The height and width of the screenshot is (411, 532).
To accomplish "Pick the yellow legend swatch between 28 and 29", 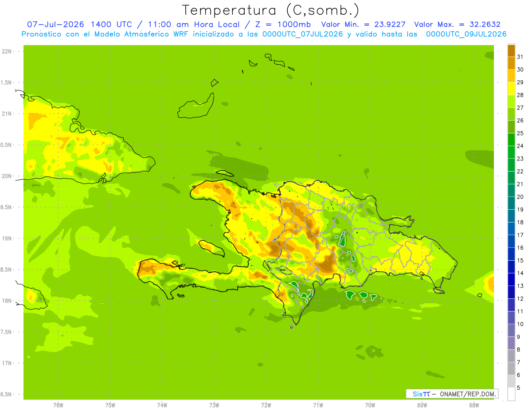I will coord(511,89).
